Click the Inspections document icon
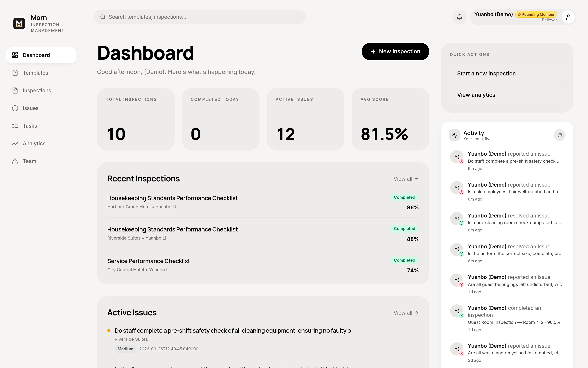 click(15, 91)
